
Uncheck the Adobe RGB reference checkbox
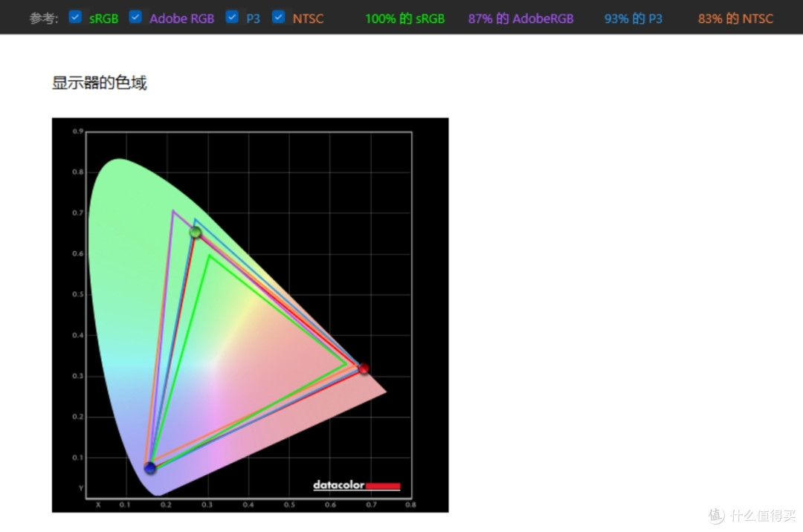135,17
